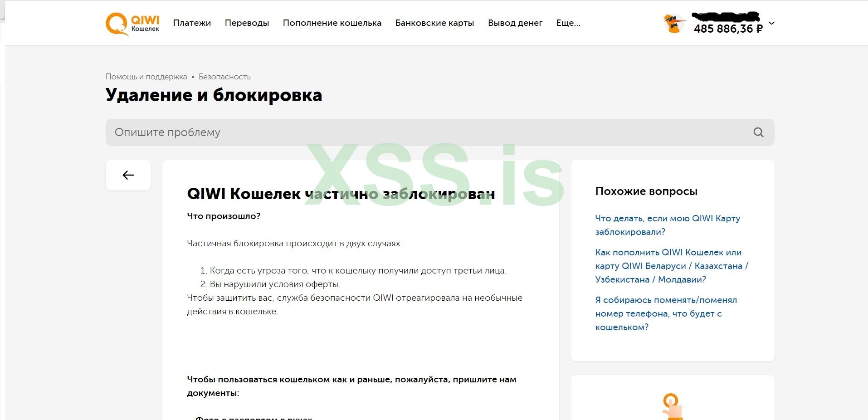Click the profile avatar bird icon

point(674,24)
